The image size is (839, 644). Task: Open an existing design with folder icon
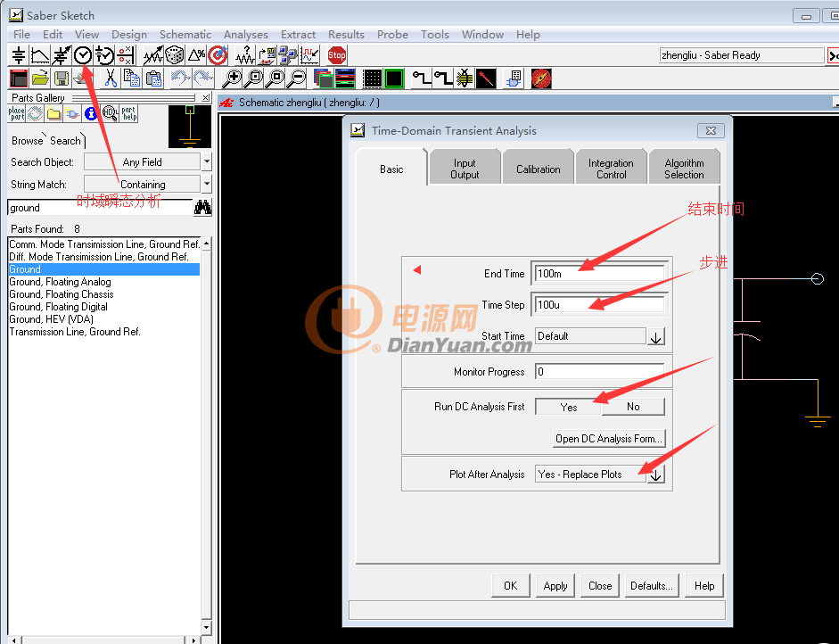pos(40,78)
